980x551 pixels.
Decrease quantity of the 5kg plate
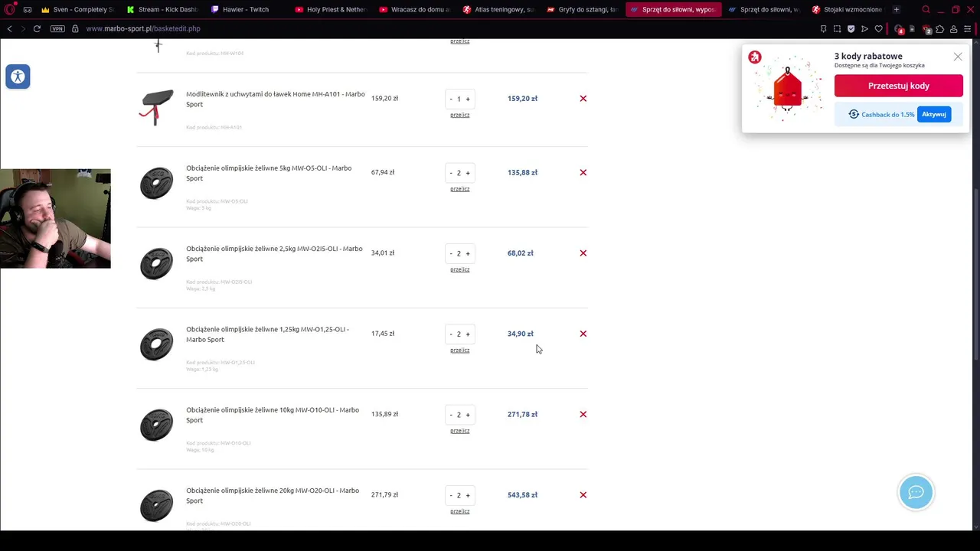point(451,173)
